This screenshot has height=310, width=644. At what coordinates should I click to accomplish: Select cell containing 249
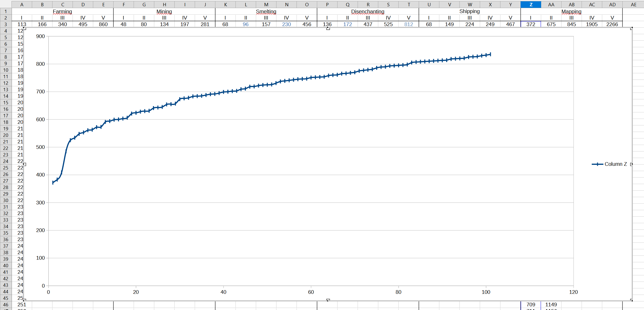click(490, 24)
